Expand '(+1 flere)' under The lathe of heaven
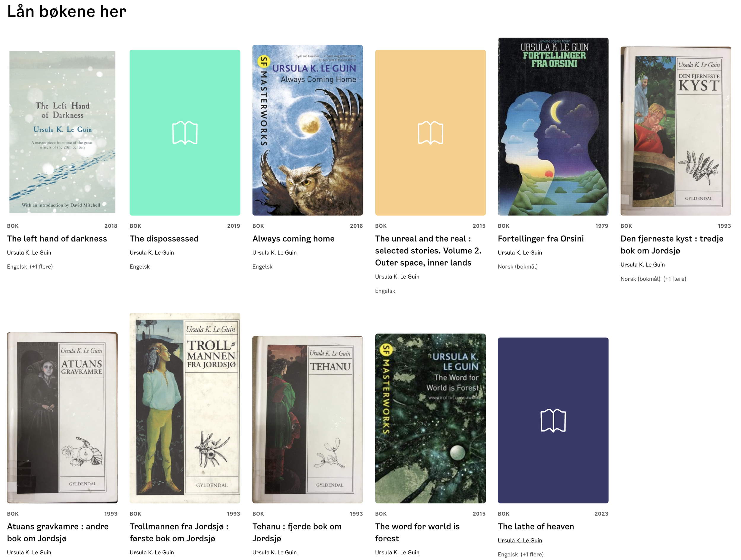This screenshot has width=741, height=560. [532, 554]
